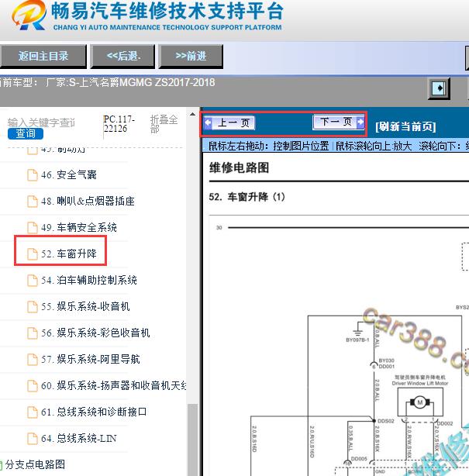The width and height of the screenshot is (469, 476).
Task: Click the document icon of 54. 泊车辅助控制系统
Action: click(33, 281)
